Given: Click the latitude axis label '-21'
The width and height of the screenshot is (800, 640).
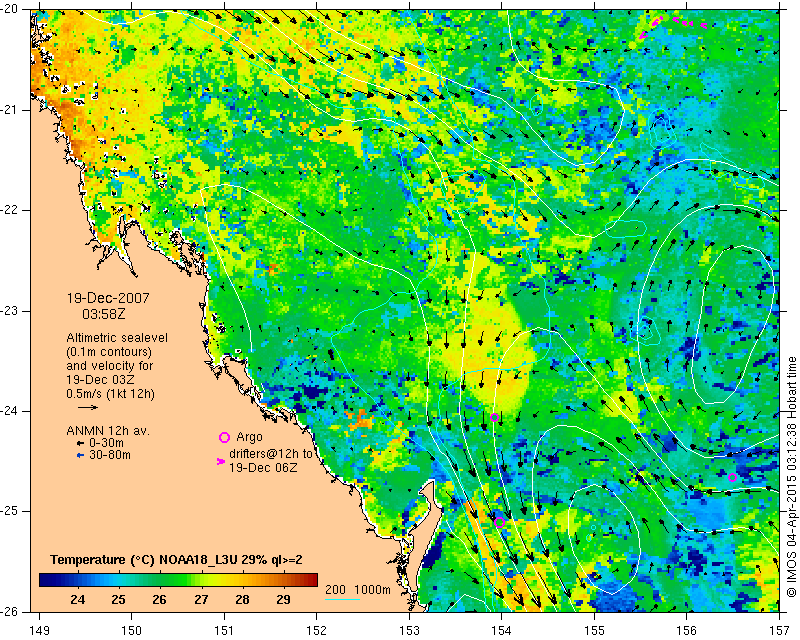Looking at the screenshot, I should 10,110.
